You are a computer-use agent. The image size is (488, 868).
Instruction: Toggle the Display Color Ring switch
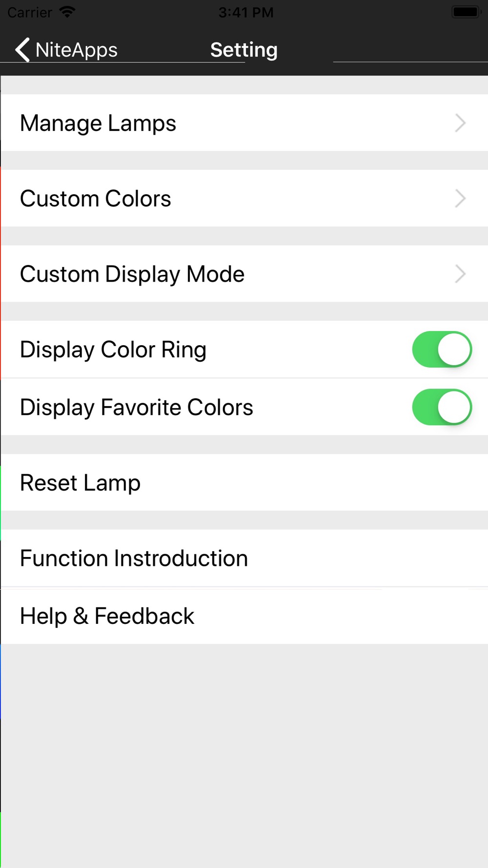(x=442, y=350)
